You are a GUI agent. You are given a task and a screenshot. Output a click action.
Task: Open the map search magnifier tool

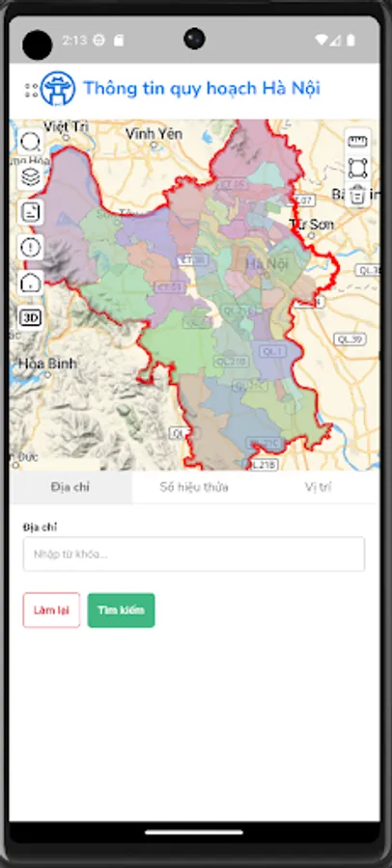pyautogui.click(x=31, y=142)
